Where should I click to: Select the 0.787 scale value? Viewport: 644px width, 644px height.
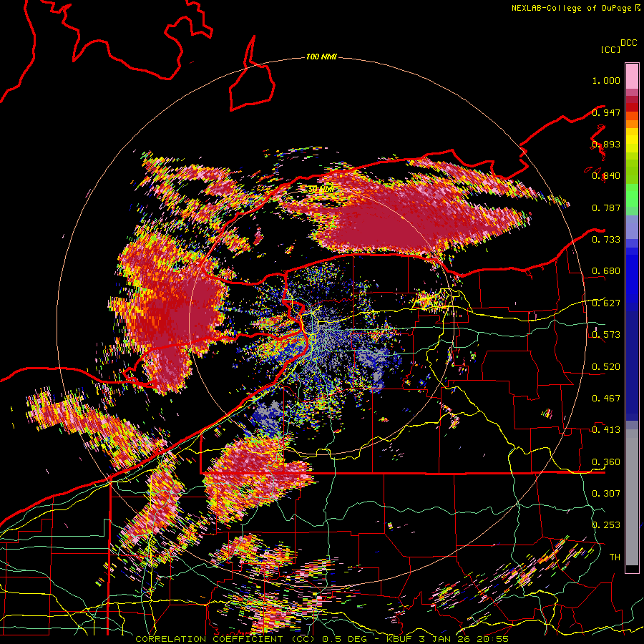[x=606, y=208]
